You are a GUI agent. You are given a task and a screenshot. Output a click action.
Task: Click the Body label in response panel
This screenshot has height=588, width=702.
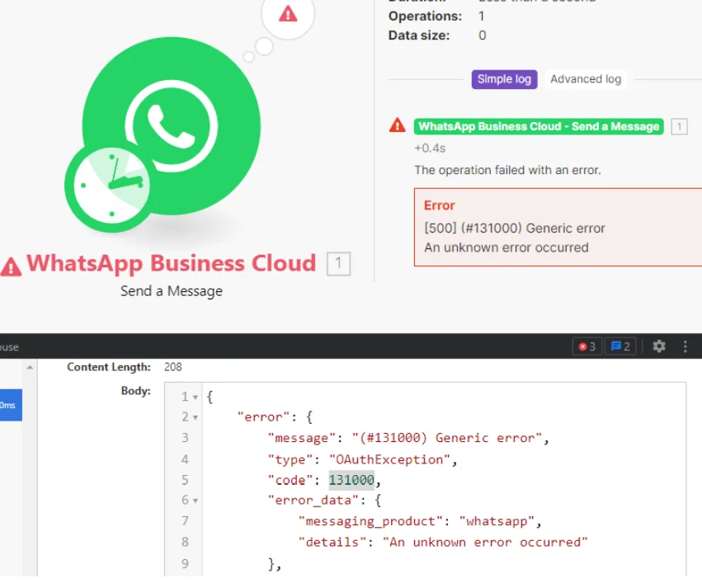(x=135, y=391)
